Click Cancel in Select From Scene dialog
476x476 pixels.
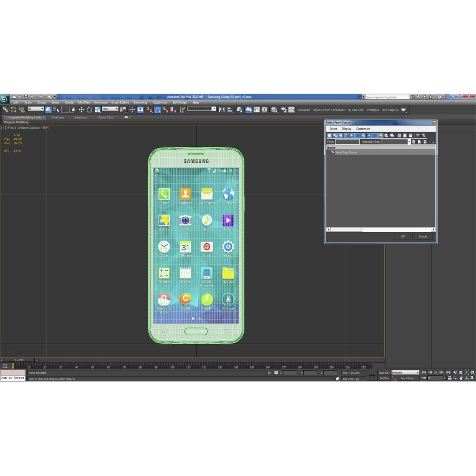[x=423, y=236]
